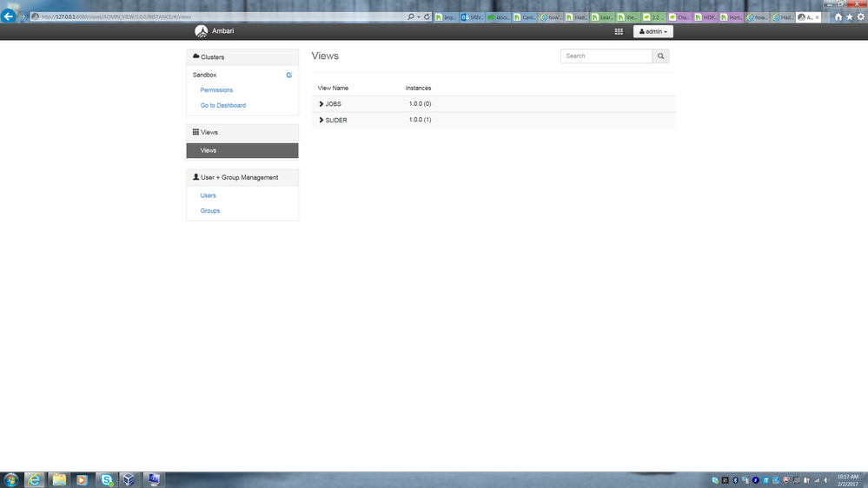
Task: Click the power battery tray icon
Action: pos(806,480)
